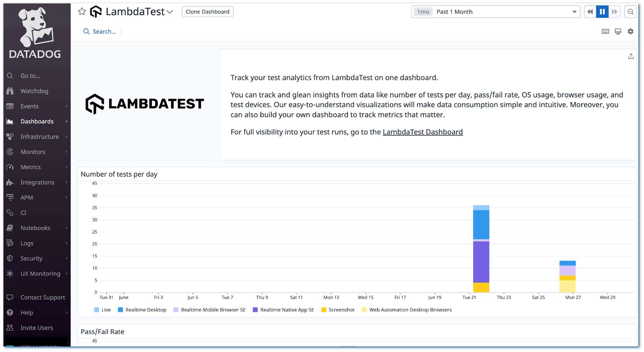The image size is (644, 352).
Task: Click the Datadog logo
Action: click(35, 33)
